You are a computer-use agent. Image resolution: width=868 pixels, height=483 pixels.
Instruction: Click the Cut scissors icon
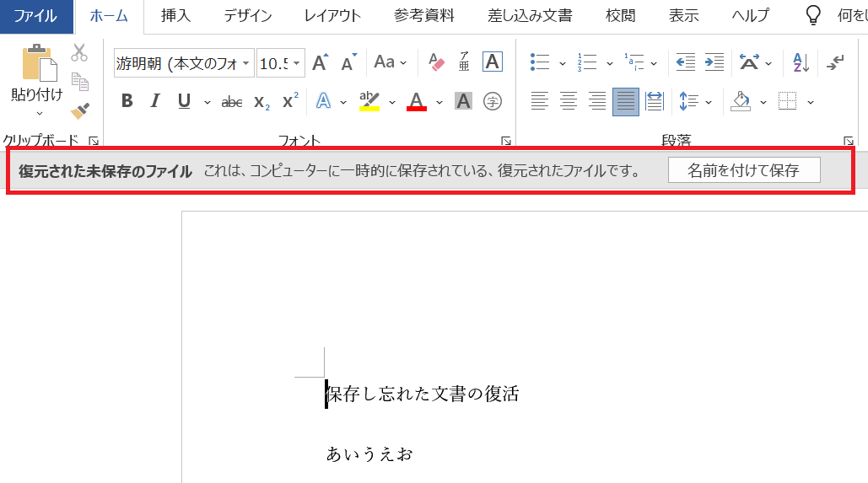point(79,52)
